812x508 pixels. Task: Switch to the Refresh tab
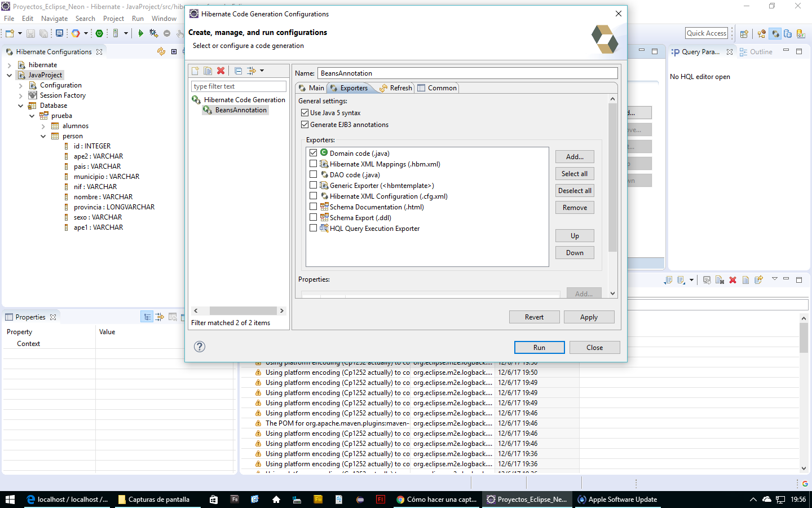click(396, 88)
